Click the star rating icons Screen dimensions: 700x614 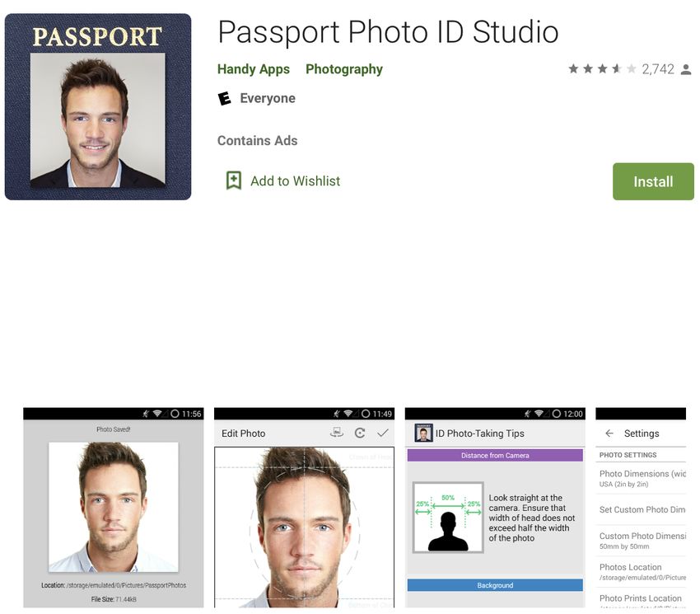(x=602, y=69)
